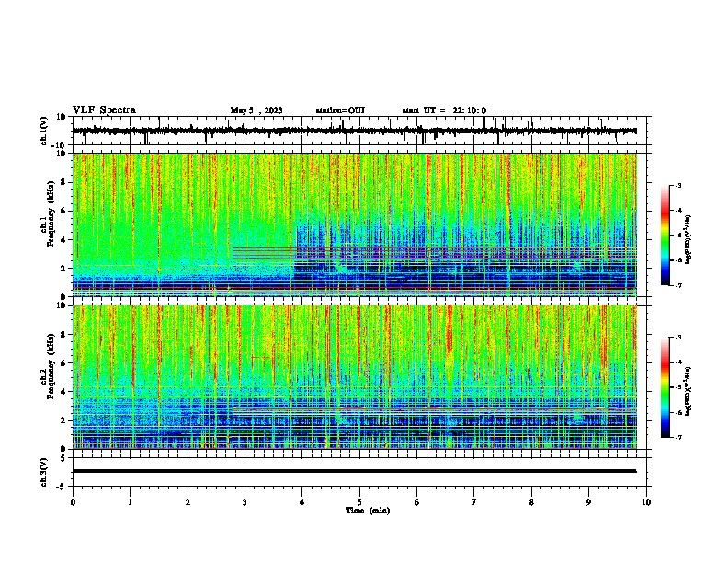
Task: Click the date label 'May 5, 2023'
Action: [x=256, y=110]
